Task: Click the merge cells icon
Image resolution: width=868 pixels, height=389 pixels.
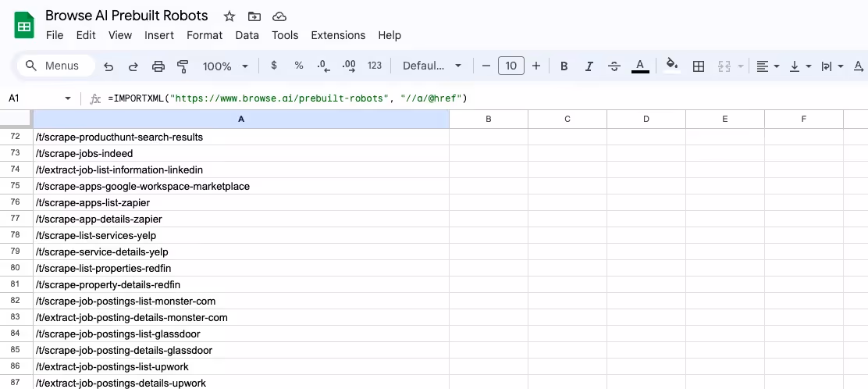Action: click(724, 66)
